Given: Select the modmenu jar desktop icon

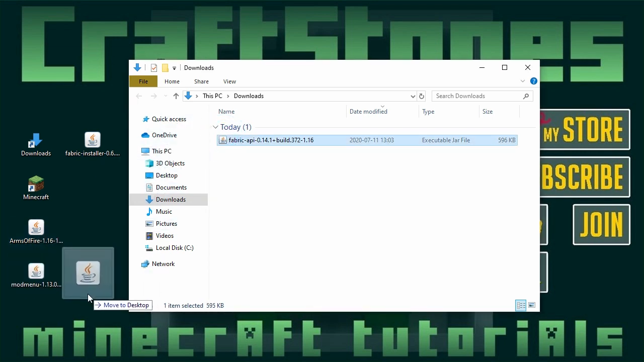Looking at the screenshot, I should click(x=36, y=276).
